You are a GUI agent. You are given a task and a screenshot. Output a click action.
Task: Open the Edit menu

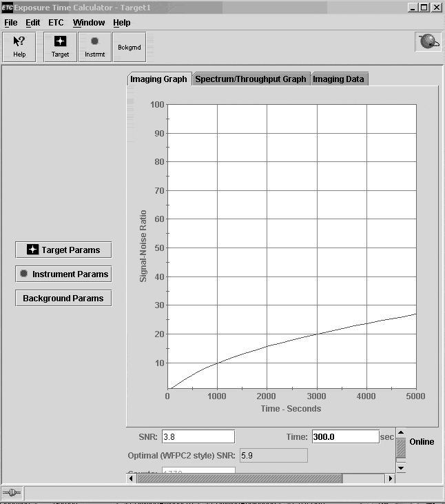[x=33, y=23]
